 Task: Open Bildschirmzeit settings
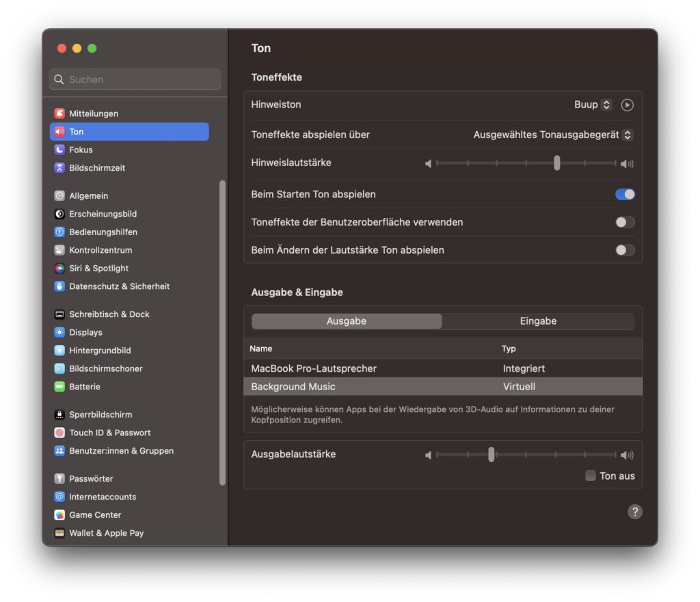(61, 167)
